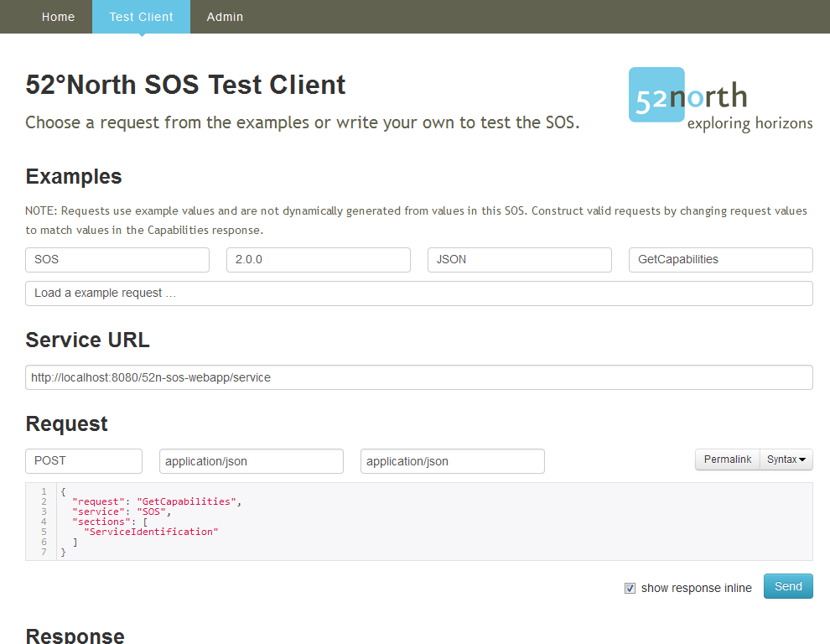This screenshot has height=644, width=830.
Task: Click the Service URL heading
Action: (88, 340)
